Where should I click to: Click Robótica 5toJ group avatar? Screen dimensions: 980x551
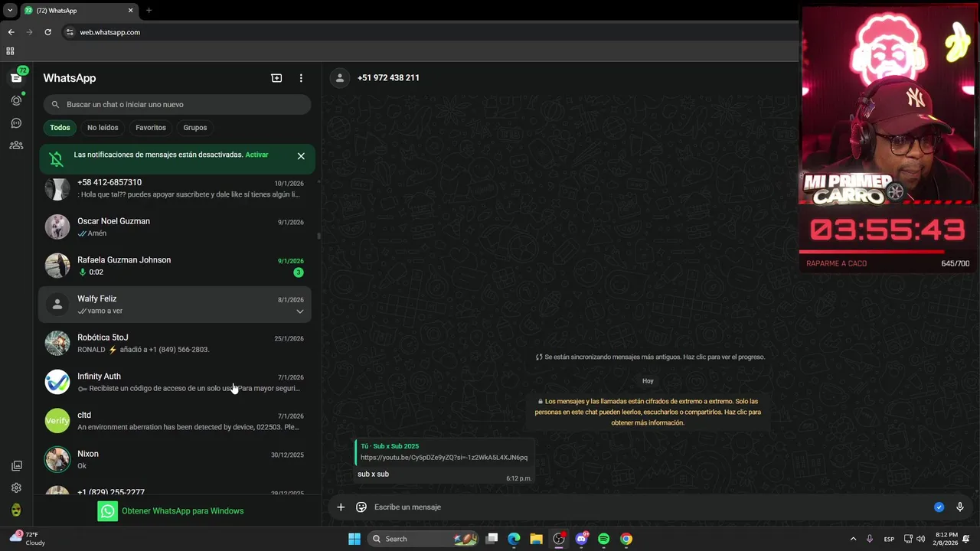pos(57,343)
